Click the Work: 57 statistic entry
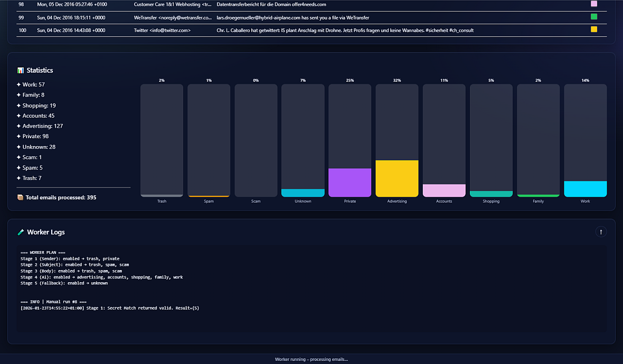 33,84
